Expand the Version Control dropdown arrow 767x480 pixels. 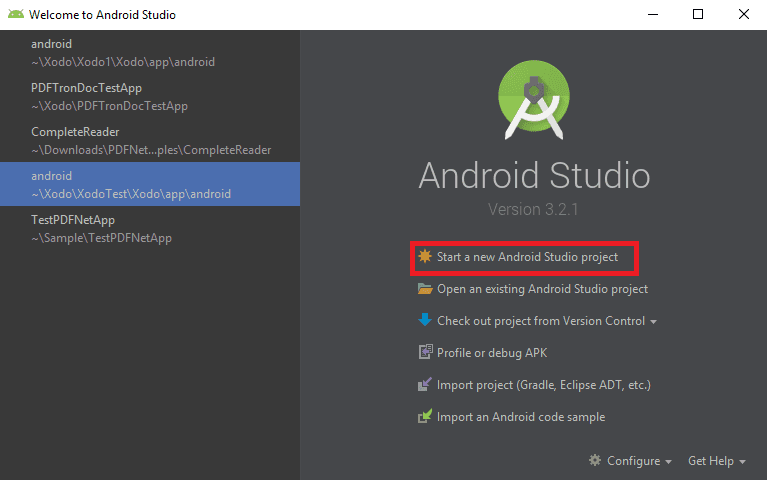tap(654, 322)
